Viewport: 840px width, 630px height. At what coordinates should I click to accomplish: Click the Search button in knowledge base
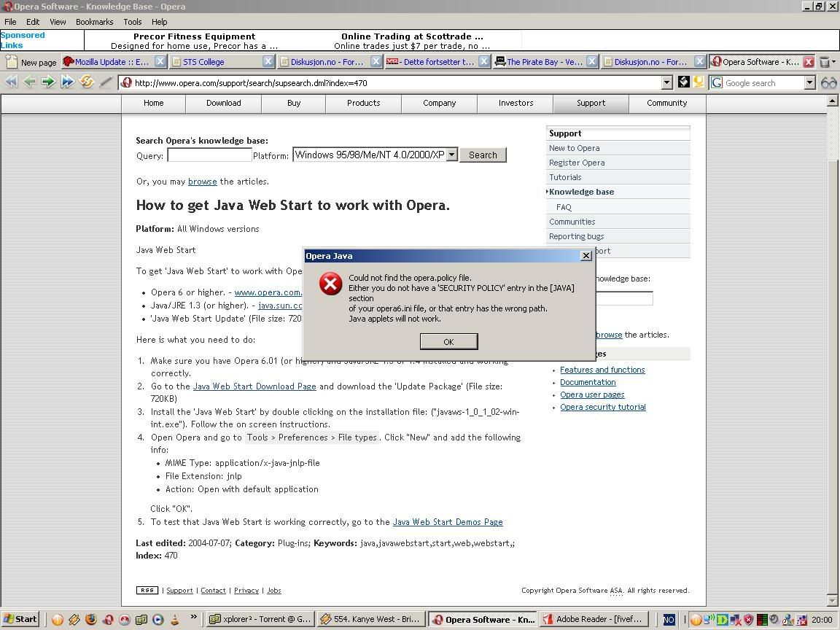tap(483, 155)
